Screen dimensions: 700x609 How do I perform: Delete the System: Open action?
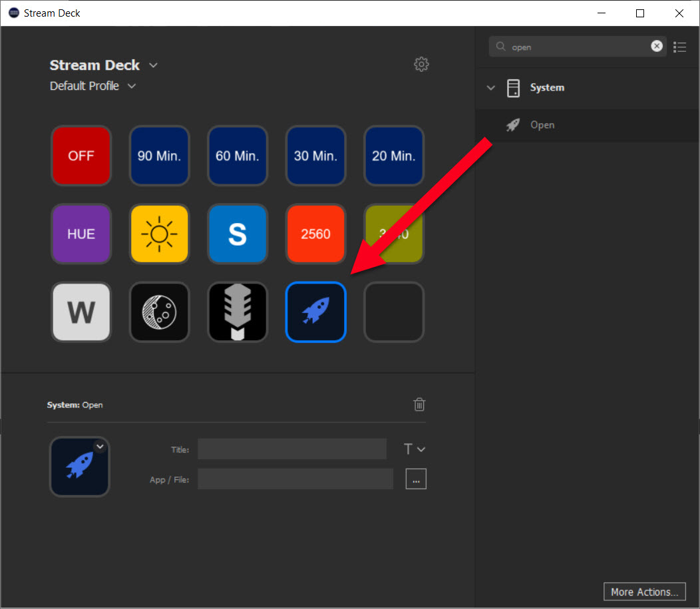point(419,405)
